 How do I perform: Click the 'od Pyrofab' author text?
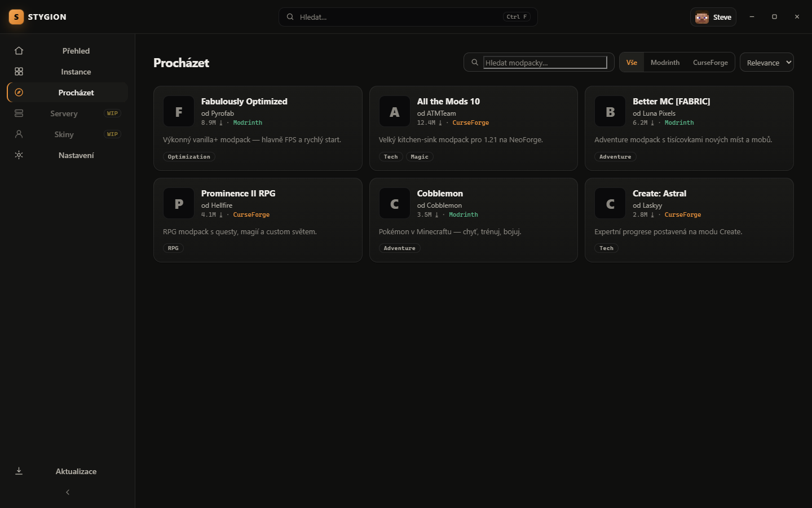[x=218, y=113]
